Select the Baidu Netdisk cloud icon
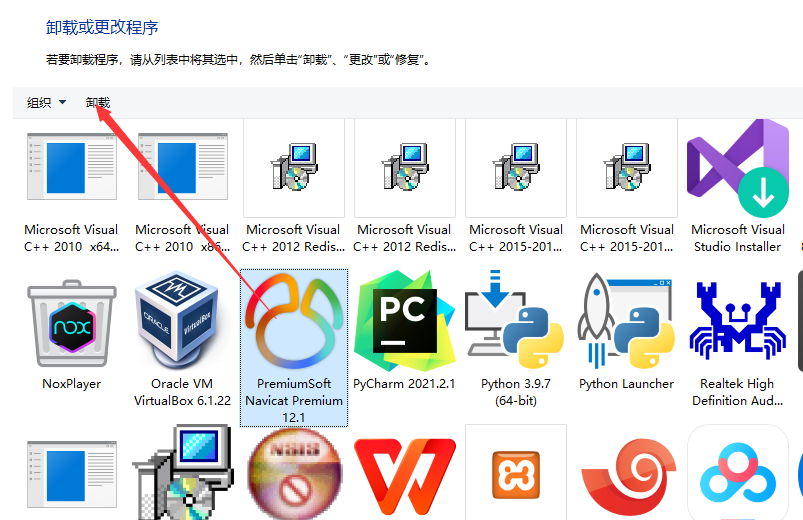The height and width of the screenshot is (520, 803). pos(737,474)
